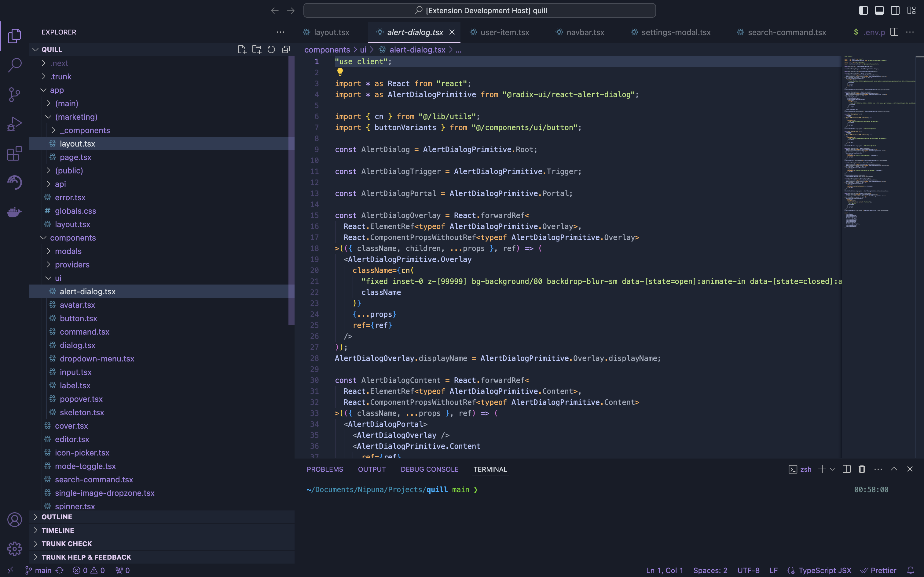Kill terminal with the trash icon

click(862, 469)
